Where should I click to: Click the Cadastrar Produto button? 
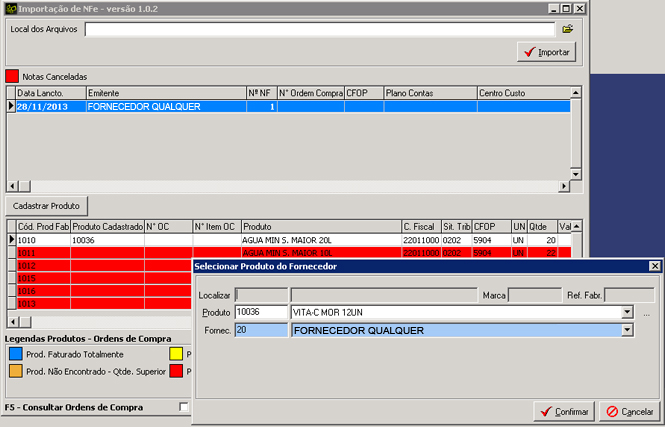coord(46,205)
